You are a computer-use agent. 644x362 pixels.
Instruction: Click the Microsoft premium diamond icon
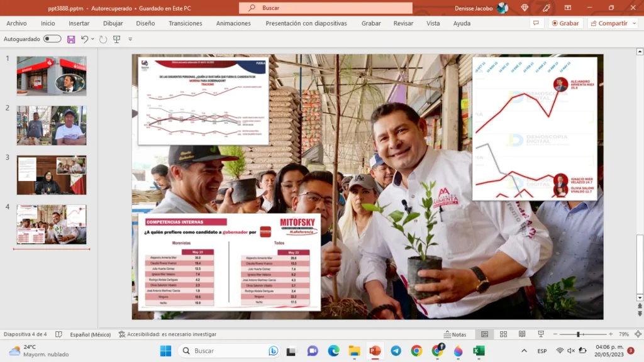tap(525, 8)
